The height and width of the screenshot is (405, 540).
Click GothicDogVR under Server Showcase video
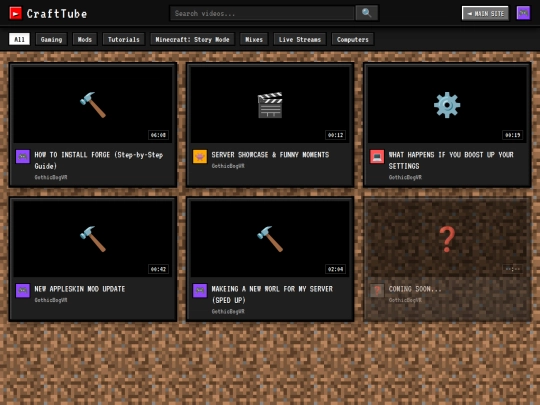coord(228,166)
